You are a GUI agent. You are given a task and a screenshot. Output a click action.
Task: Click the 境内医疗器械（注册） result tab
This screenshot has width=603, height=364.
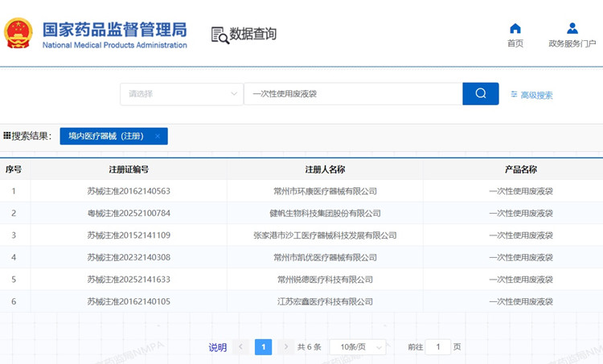(x=106, y=137)
